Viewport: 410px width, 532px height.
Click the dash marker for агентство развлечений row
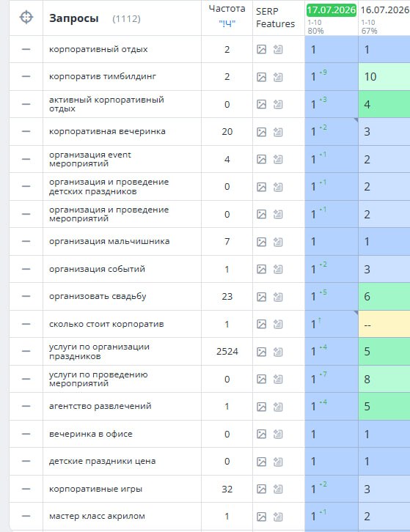pyautogui.click(x=26, y=406)
